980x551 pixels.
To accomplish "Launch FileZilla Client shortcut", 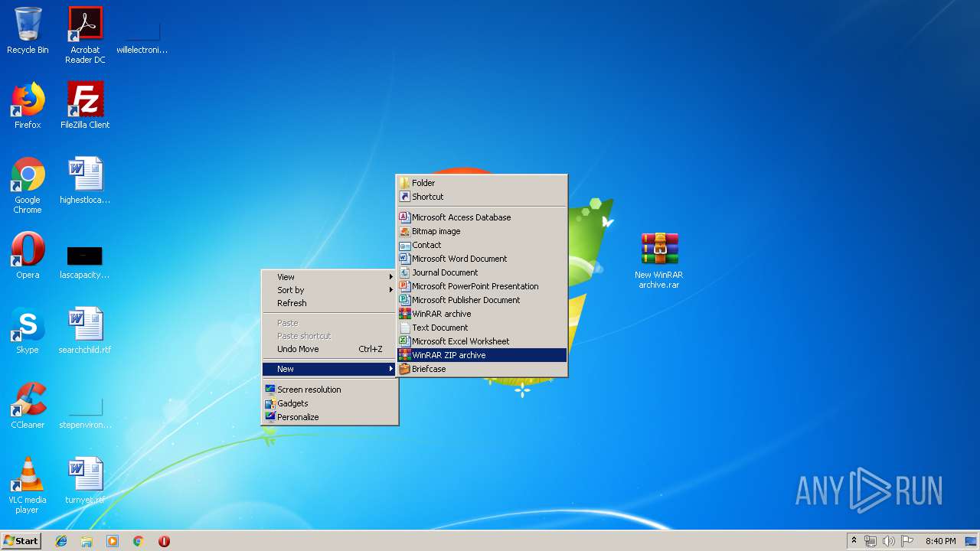I will [85, 106].
